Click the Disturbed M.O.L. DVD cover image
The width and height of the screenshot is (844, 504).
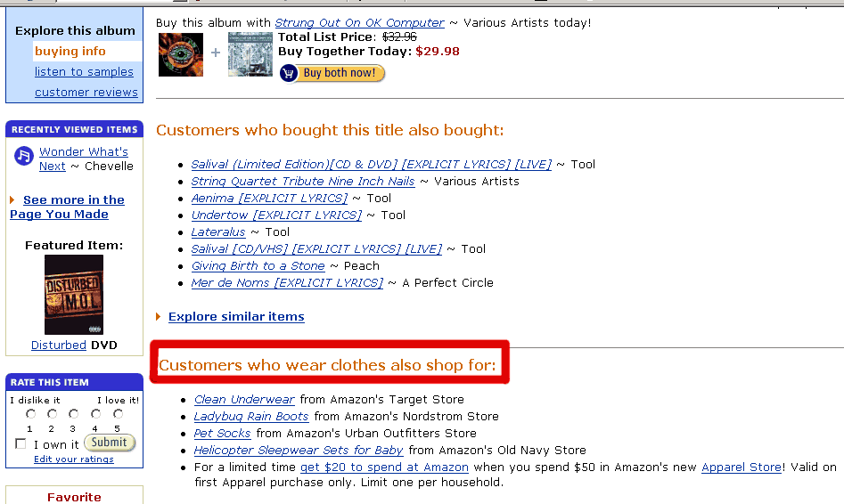pos(74,295)
